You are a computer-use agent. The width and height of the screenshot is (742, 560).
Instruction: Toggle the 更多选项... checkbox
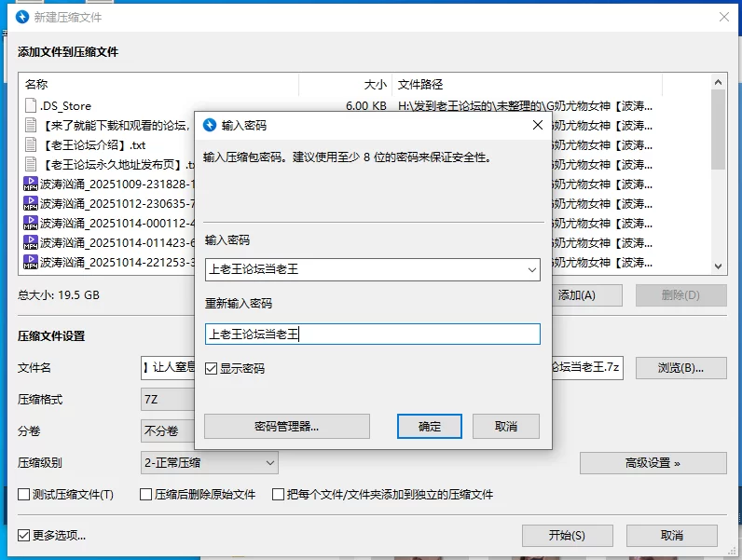point(23,535)
